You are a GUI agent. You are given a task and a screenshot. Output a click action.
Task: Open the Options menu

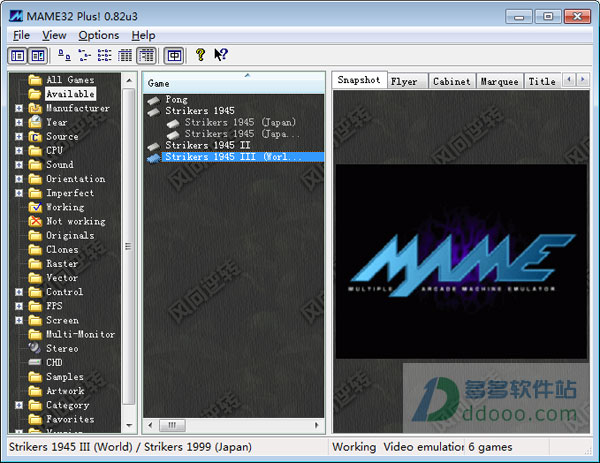(99, 36)
